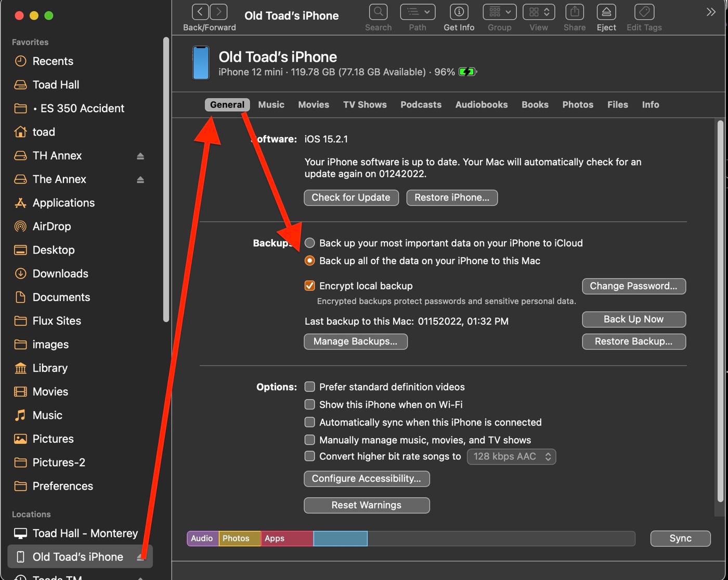This screenshot has height=580, width=728.
Task: Switch to the Books tab
Action: tap(535, 104)
